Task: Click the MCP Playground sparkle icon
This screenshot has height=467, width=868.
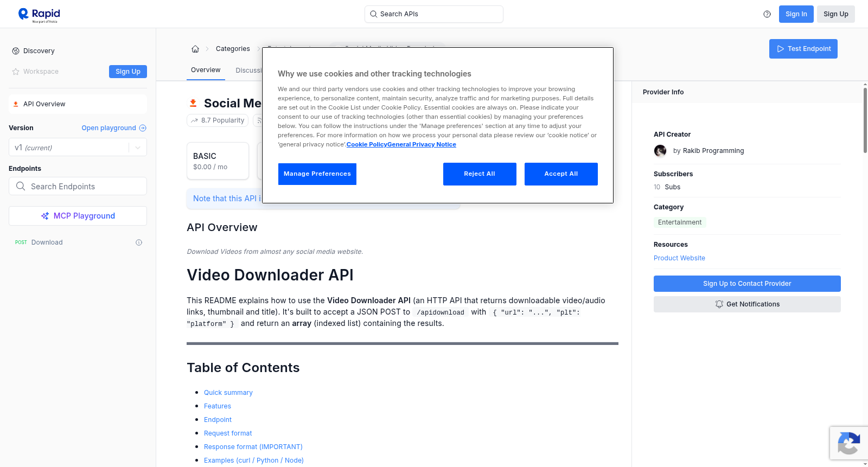Action: click(x=45, y=216)
